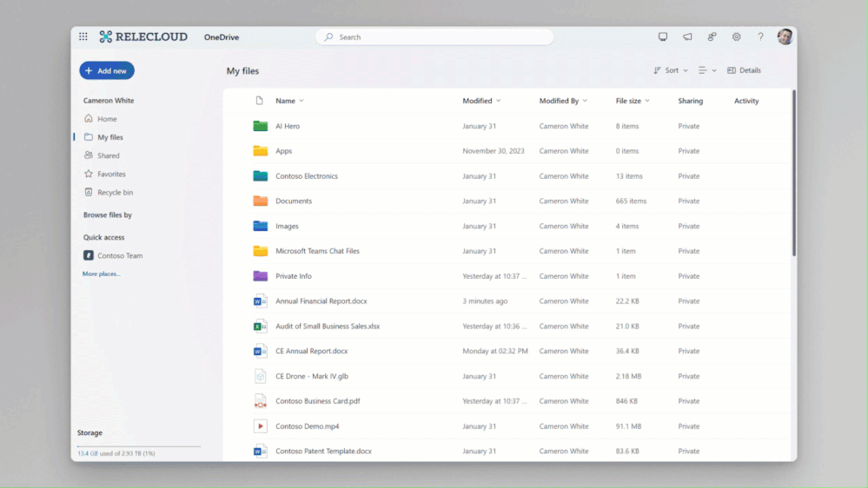Click the OneDrive app name link

(222, 37)
